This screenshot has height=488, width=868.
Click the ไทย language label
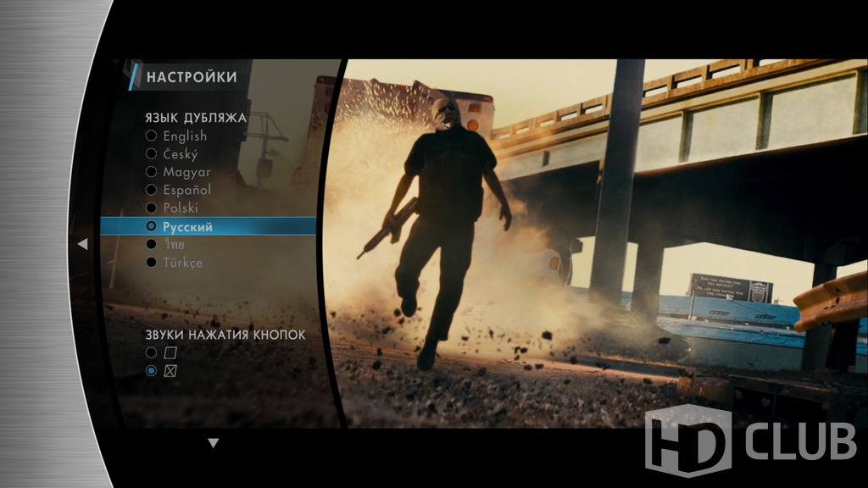(x=174, y=244)
